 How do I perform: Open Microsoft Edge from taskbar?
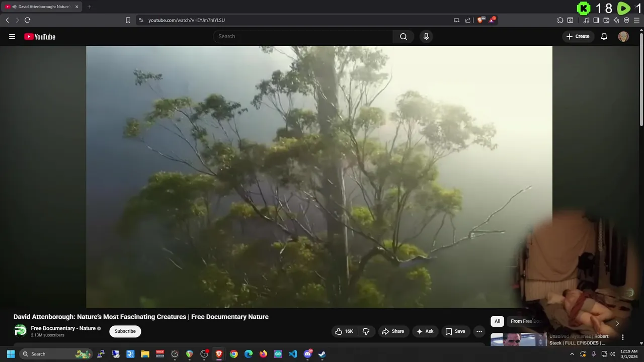point(249,354)
